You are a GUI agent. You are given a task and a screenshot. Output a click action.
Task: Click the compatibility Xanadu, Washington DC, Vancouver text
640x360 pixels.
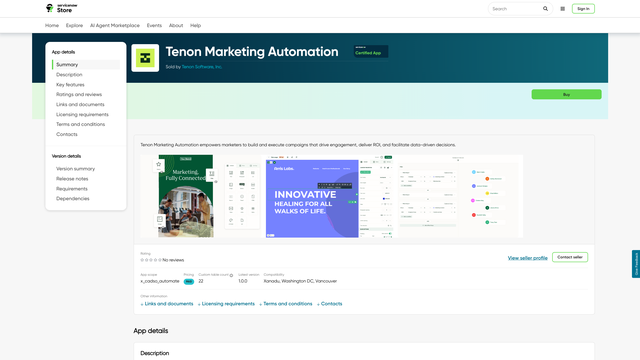pos(300,281)
